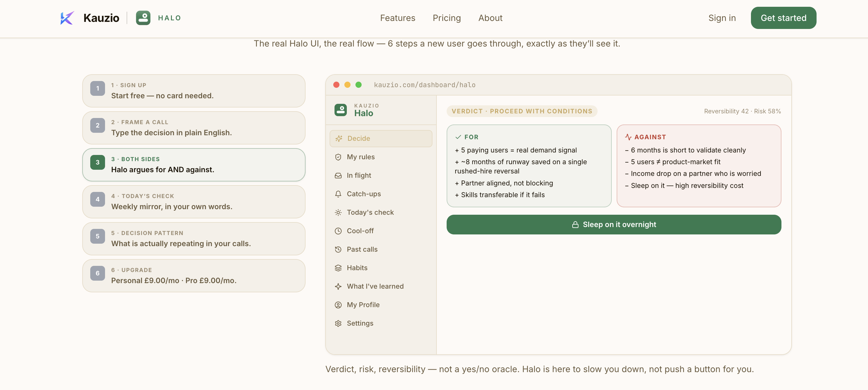Click the Decide sparkle icon
This screenshot has width=868, height=390.
tap(339, 139)
